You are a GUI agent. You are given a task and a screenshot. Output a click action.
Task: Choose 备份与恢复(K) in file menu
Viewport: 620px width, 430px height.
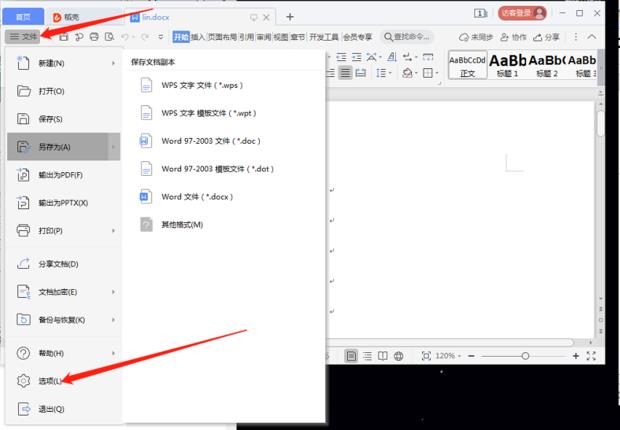coord(63,320)
